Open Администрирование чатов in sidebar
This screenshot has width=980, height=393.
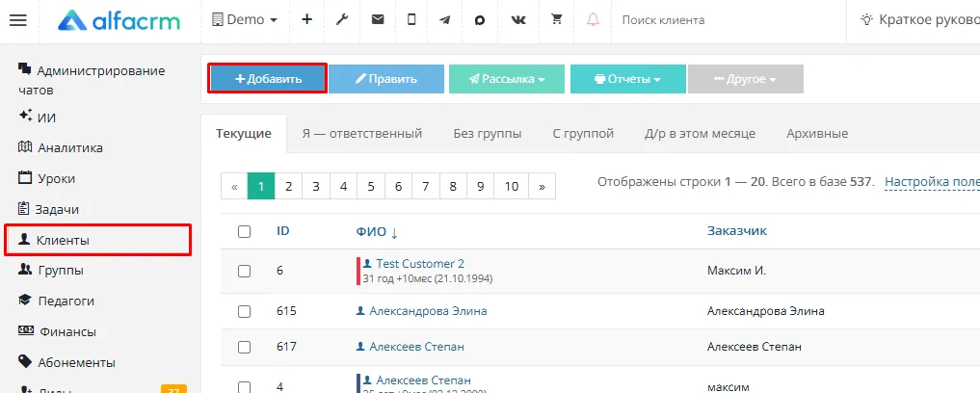[92, 80]
